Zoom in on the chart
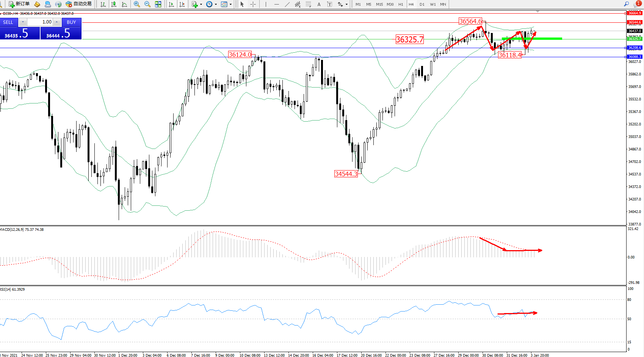644x357 pixels. [x=136, y=4]
